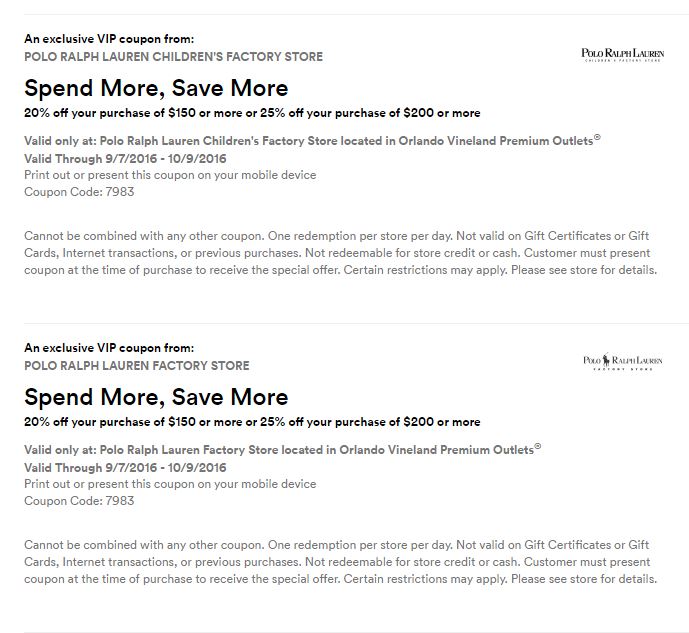Open the POLO RALPH LAUREN CHILDREN'S FACTORY STORE title
This screenshot has width=689, height=633.
pos(173,57)
